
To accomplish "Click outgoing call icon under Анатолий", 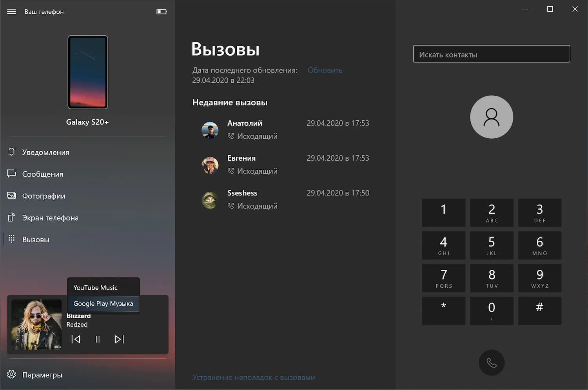I will [231, 136].
